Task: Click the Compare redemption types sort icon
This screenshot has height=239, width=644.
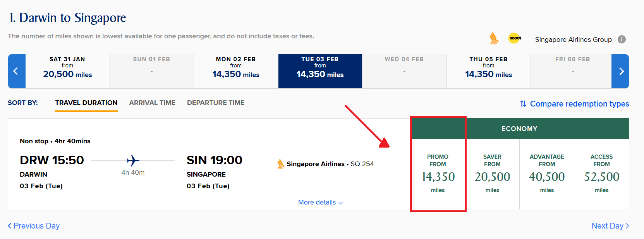Action: point(523,104)
